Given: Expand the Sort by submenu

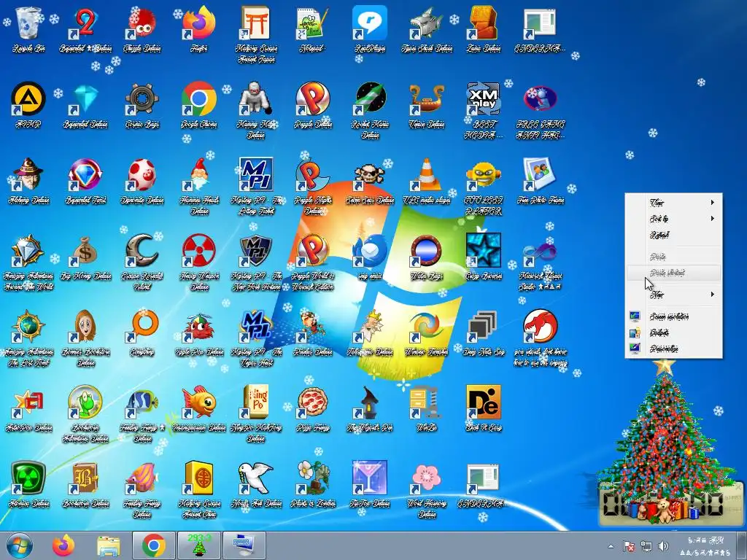Looking at the screenshot, I should [673, 219].
